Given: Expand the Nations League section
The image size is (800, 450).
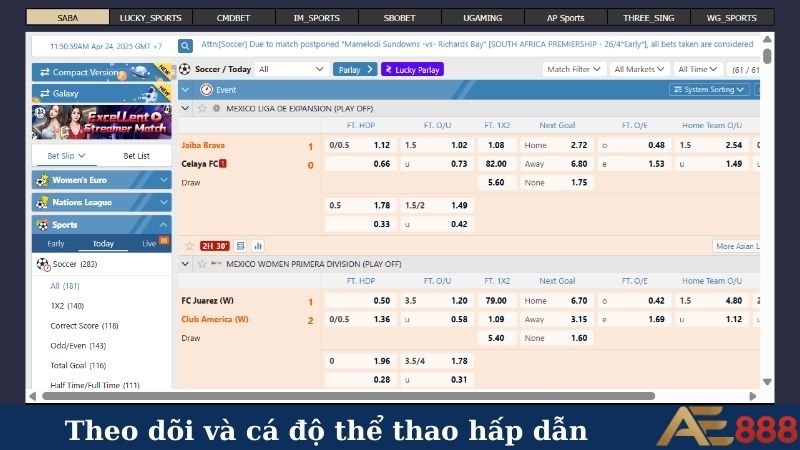Looking at the screenshot, I should tap(163, 203).
